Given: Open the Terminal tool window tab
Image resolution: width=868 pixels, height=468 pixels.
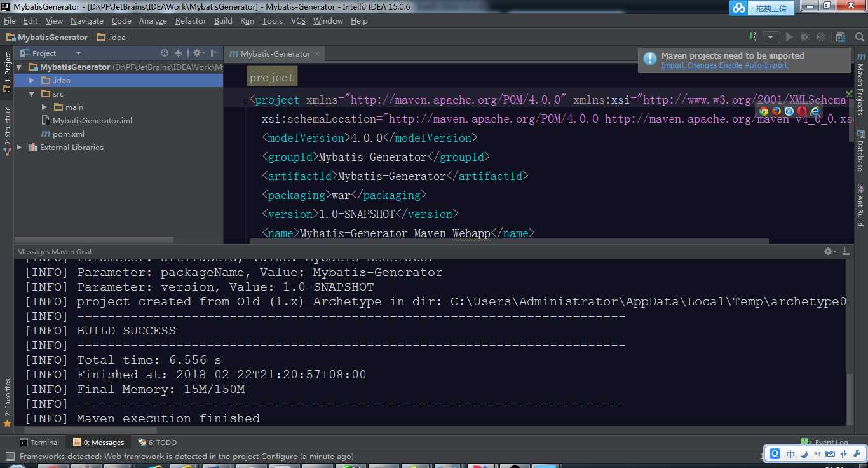Looking at the screenshot, I should click(x=39, y=442).
